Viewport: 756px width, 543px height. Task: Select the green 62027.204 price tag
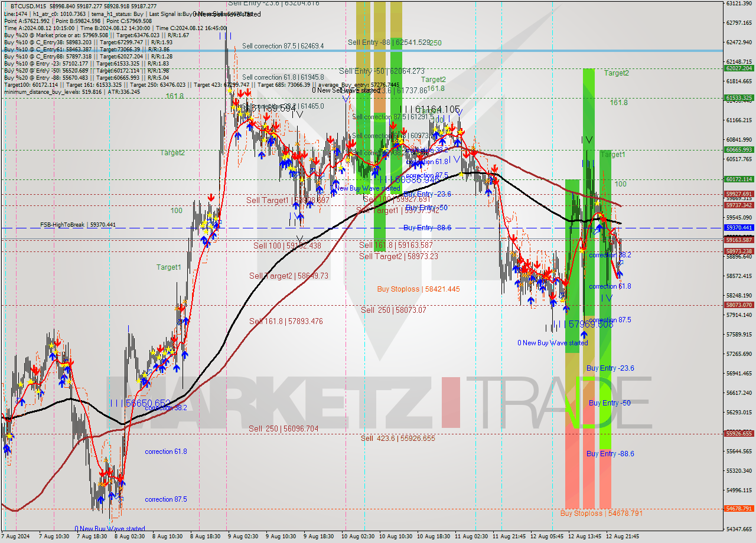(739, 68)
